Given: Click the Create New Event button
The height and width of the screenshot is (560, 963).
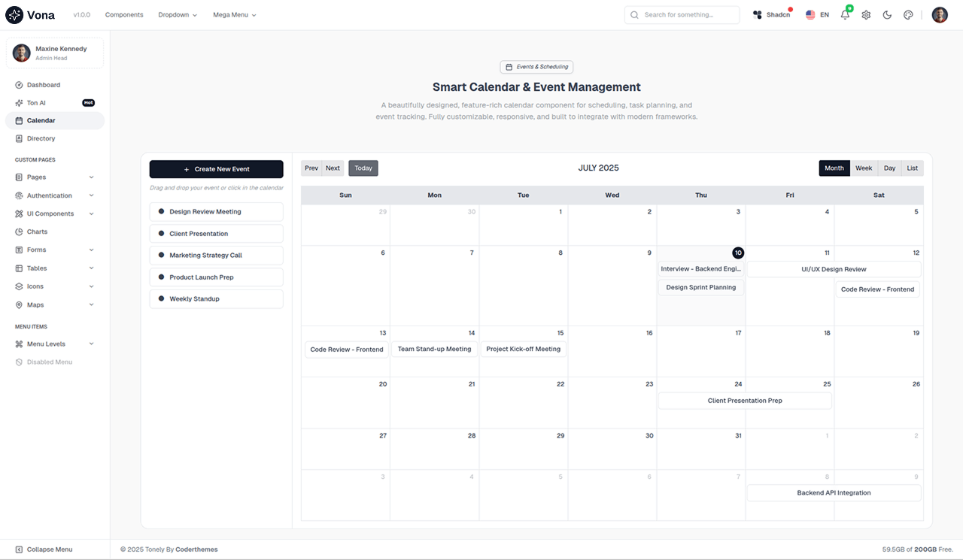Looking at the screenshot, I should click(216, 169).
